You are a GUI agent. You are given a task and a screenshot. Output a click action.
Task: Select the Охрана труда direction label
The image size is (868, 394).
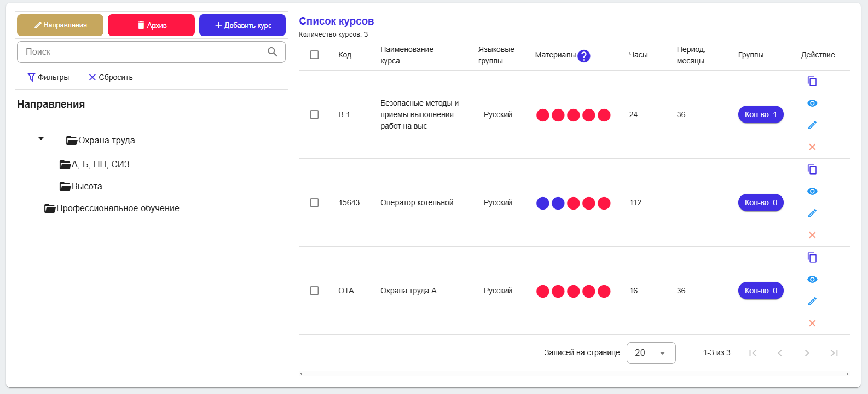107,141
